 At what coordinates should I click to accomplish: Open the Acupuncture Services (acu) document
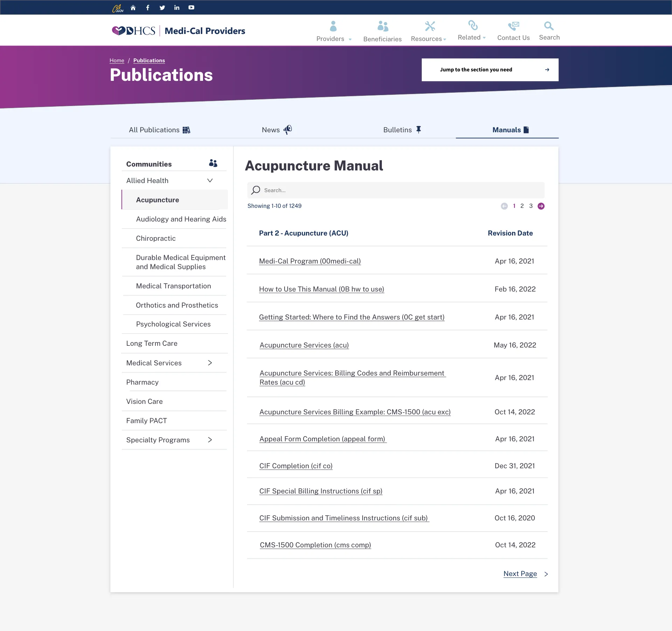pos(304,345)
